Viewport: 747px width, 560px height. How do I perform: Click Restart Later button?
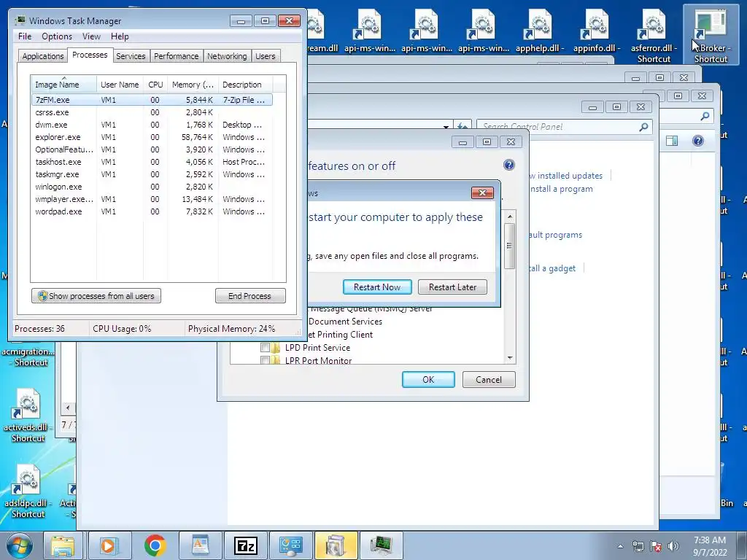[x=452, y=287]
